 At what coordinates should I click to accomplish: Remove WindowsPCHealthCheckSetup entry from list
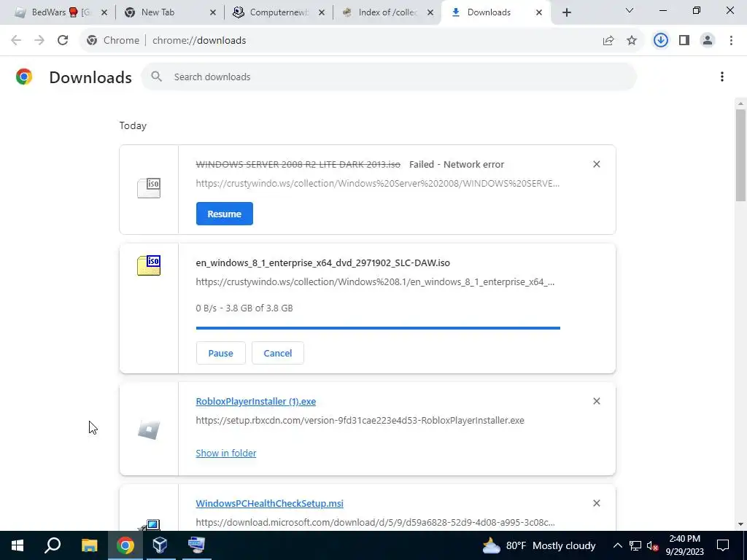click(597, 503)
